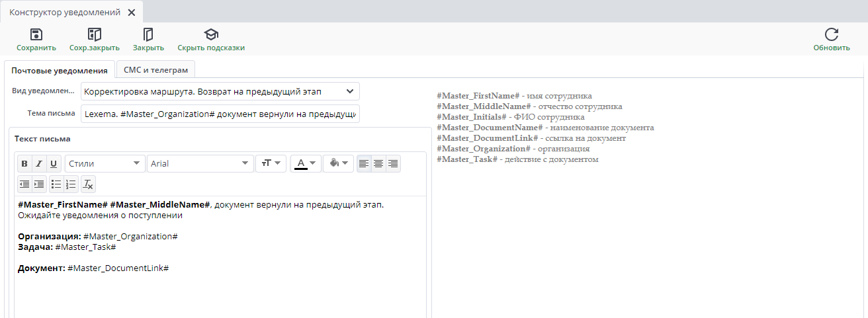Click #Master_FirstName# hint in right panel

pyautogui.click(x=478, y=96)
